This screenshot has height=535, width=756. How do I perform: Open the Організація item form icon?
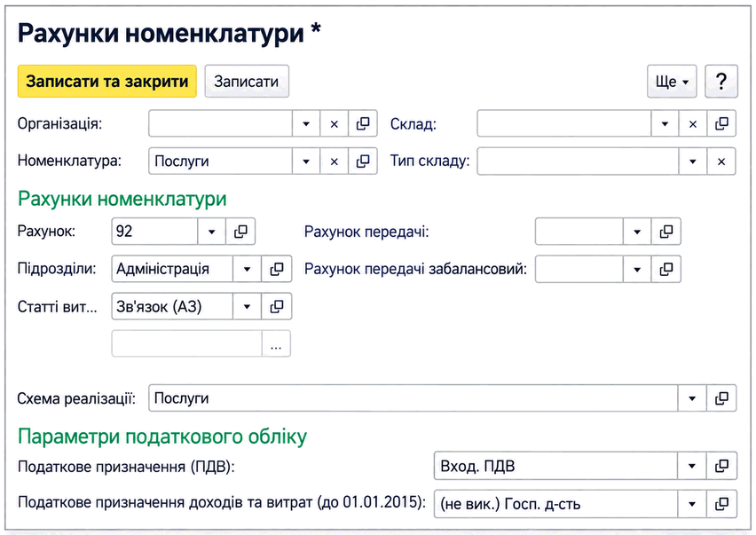coord(363,124)
